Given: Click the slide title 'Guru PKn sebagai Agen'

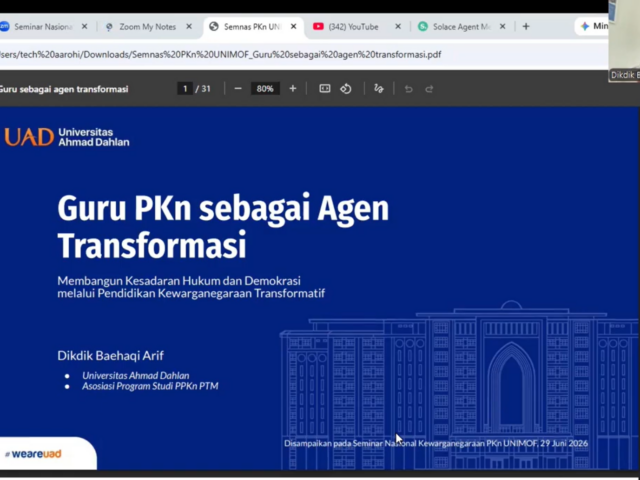Looking at the screenshot, I should pyautogui.click(x=223, y=209).
